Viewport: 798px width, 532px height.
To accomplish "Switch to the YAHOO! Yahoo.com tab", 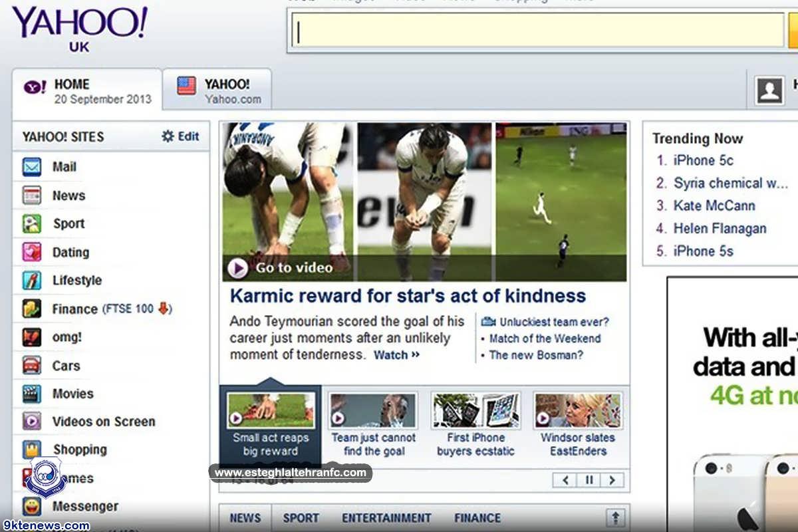I will tap(217, 89).
